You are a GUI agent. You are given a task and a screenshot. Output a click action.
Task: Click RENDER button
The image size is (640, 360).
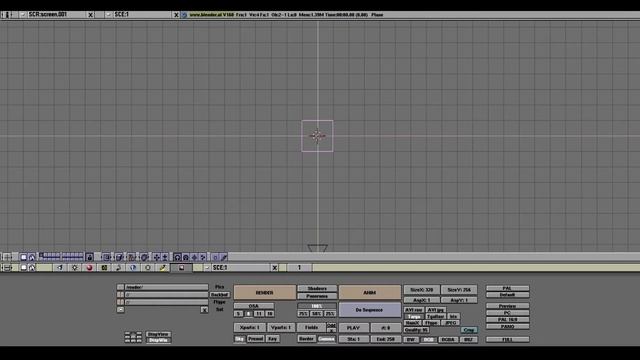[264, 293]
